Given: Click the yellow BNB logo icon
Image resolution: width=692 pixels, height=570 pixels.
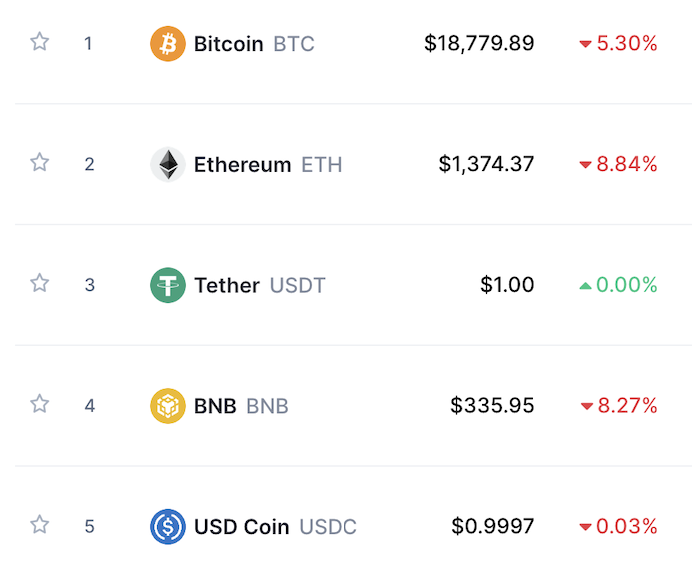Looking at the screenshot, I should [168, 406].
